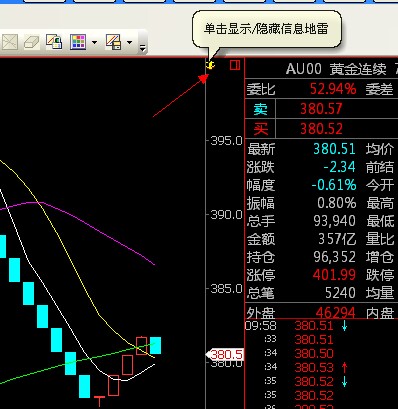Click the 委比 52.94% value
The image size is (398, 409).
[333, 89]
